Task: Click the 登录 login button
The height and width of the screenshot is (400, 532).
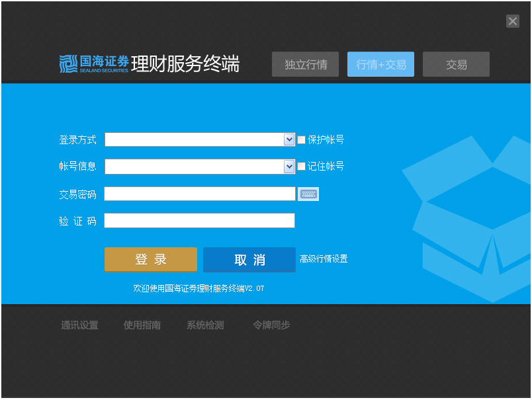Action: pos(151,260)
